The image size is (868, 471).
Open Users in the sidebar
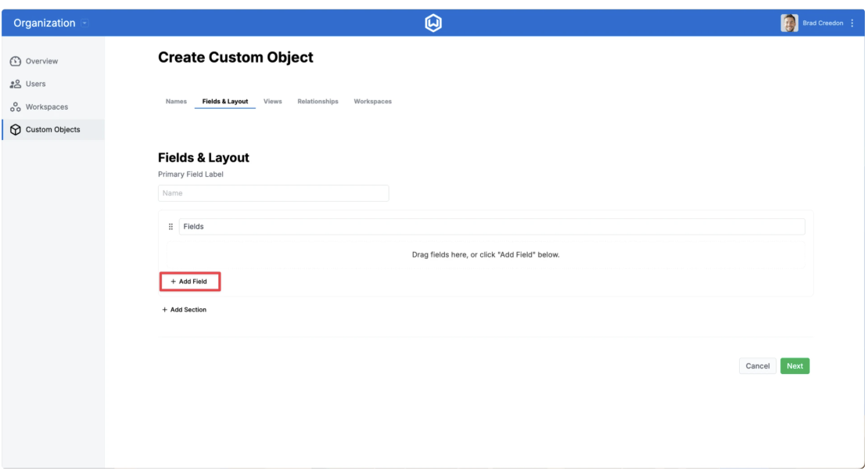pyautogui.click(x=53, y=84)
